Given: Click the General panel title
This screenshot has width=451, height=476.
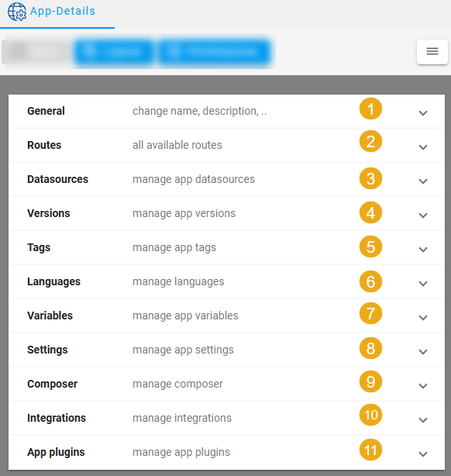Looking at the screenshot, I should [x=46, y=111].
